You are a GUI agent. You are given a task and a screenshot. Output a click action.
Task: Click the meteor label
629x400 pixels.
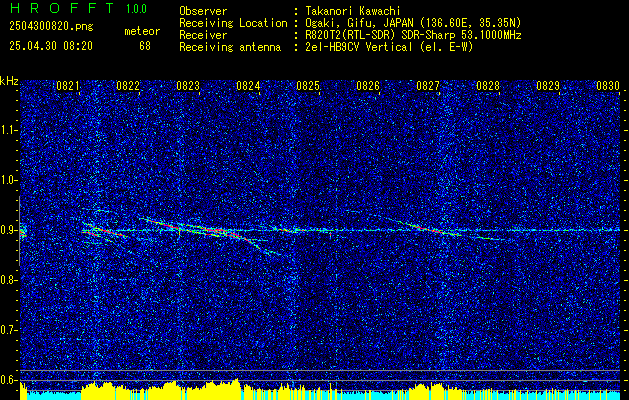tap(142, 31)
